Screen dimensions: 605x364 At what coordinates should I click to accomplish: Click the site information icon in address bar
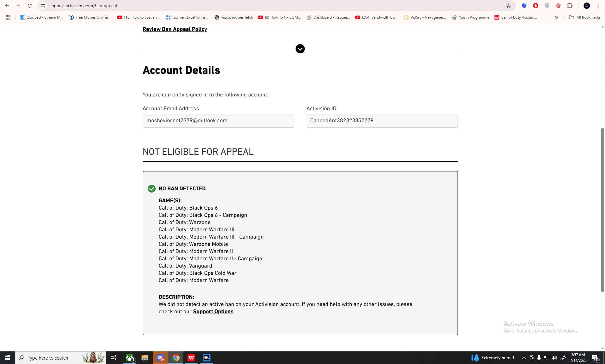tap(43, 6)
